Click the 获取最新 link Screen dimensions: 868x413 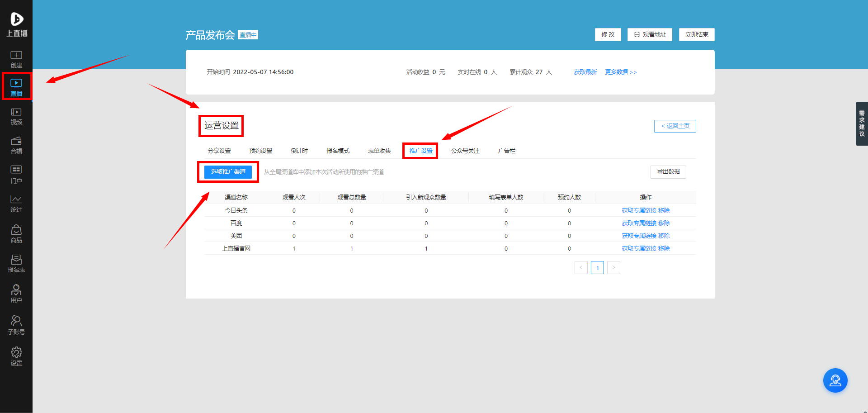pyautogui.click(x=585, y=72)
